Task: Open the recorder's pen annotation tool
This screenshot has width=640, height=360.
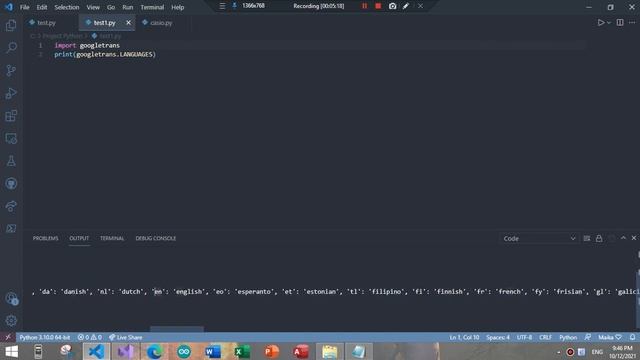Action: click(406, 6)
